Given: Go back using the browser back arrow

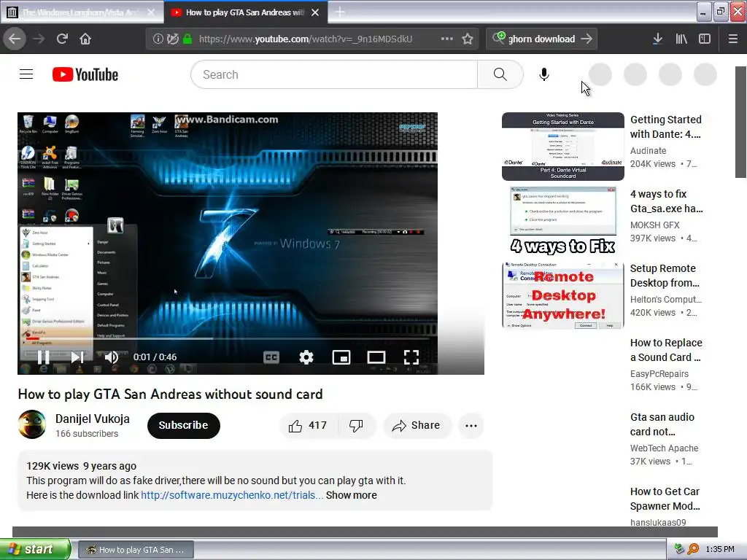Looking at the screenshot, I should click(15, 39).
